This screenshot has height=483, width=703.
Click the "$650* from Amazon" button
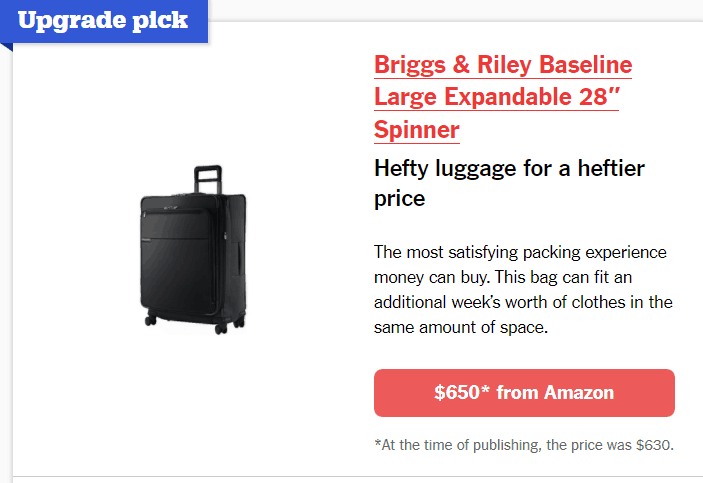tap(524, 393)
